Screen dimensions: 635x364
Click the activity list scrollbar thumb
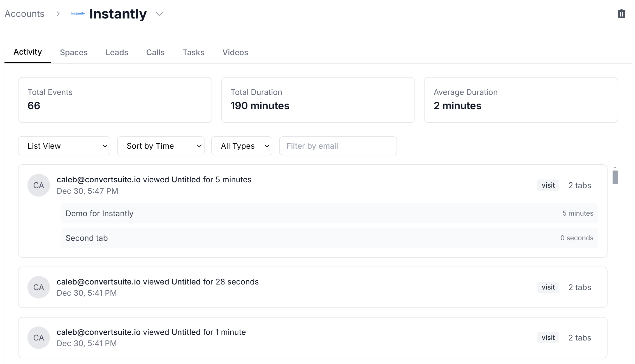[x=615, y=177]
